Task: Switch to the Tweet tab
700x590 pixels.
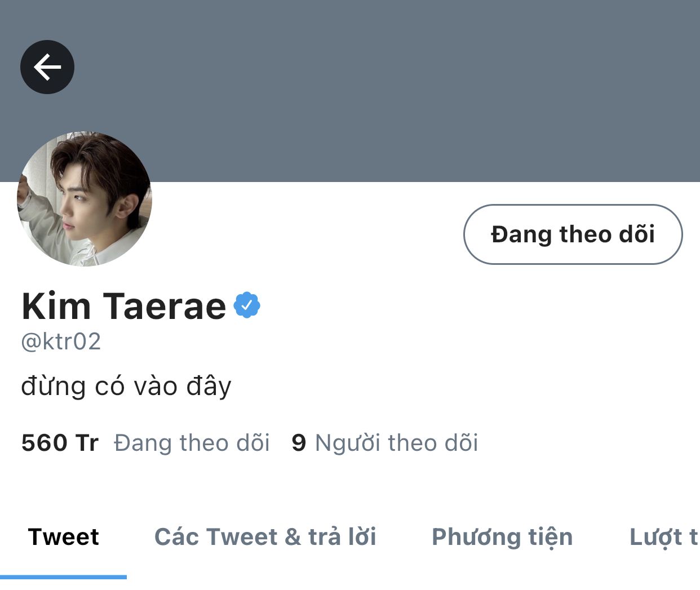Action: coord(63,536)
